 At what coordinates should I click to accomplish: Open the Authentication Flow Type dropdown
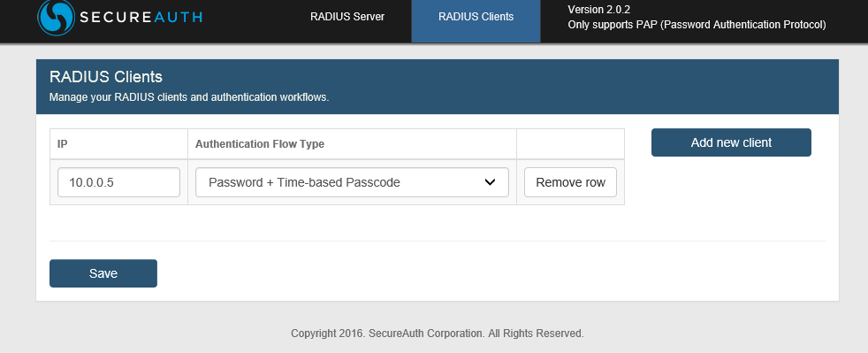pos(352,182)
